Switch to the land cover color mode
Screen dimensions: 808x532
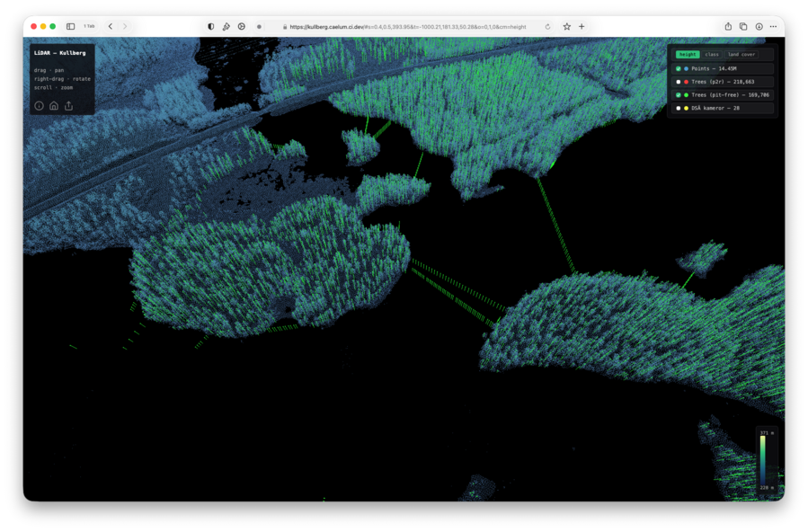pos(741,55)
